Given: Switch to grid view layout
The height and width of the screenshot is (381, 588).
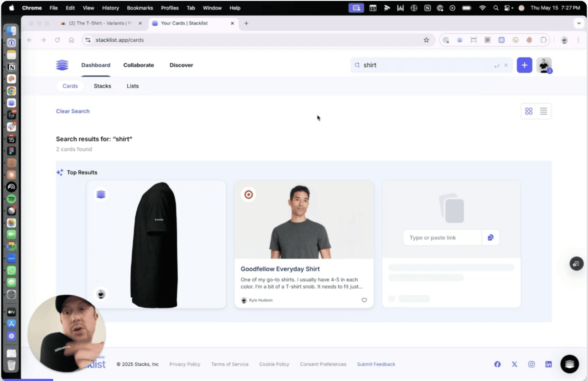Looking at the screenshot, I should 529,111.
